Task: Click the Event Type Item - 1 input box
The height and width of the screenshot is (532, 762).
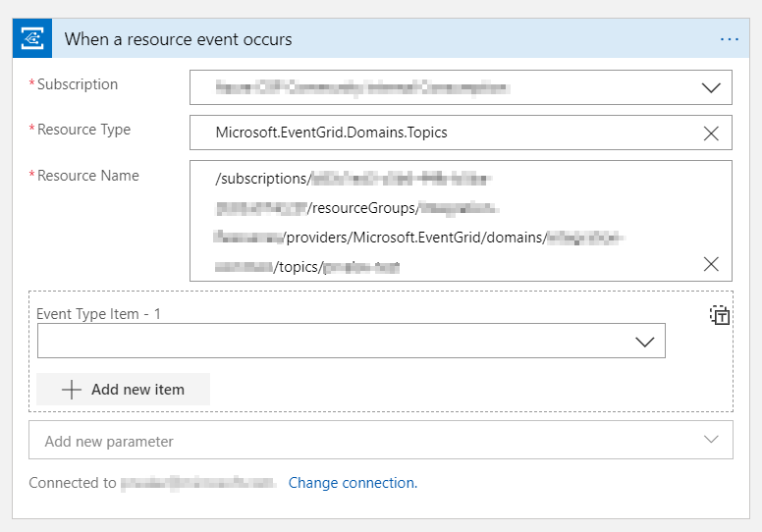Action: 334,342
